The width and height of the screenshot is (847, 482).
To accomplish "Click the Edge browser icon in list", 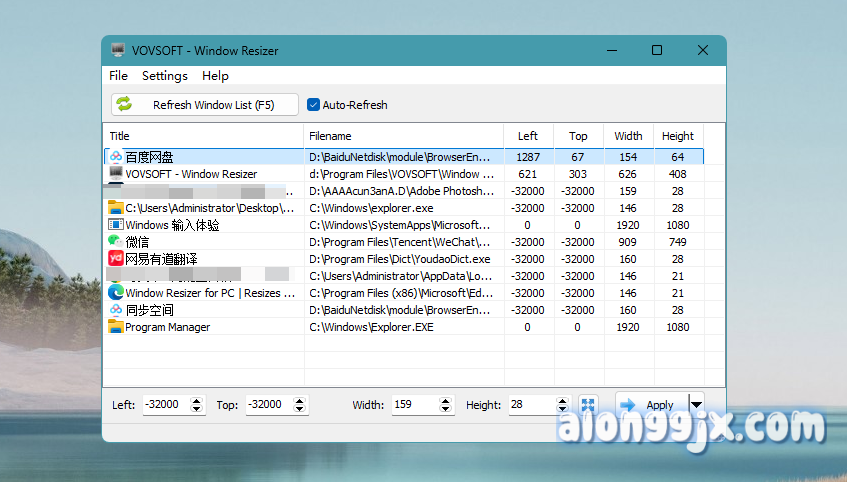I will (116, 293).
